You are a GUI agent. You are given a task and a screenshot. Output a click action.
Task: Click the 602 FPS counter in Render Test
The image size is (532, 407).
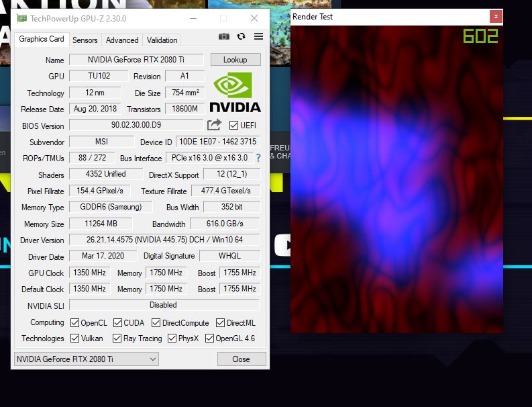click(480, 36)
